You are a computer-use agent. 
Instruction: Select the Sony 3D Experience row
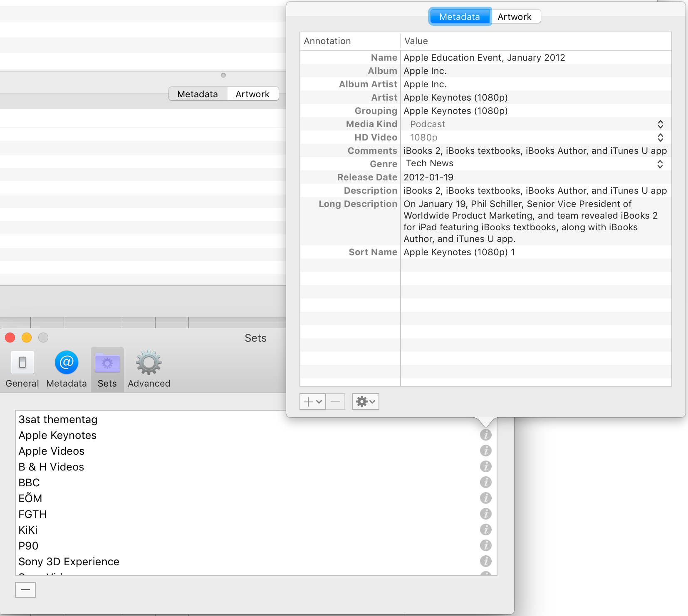pos(256,562)
